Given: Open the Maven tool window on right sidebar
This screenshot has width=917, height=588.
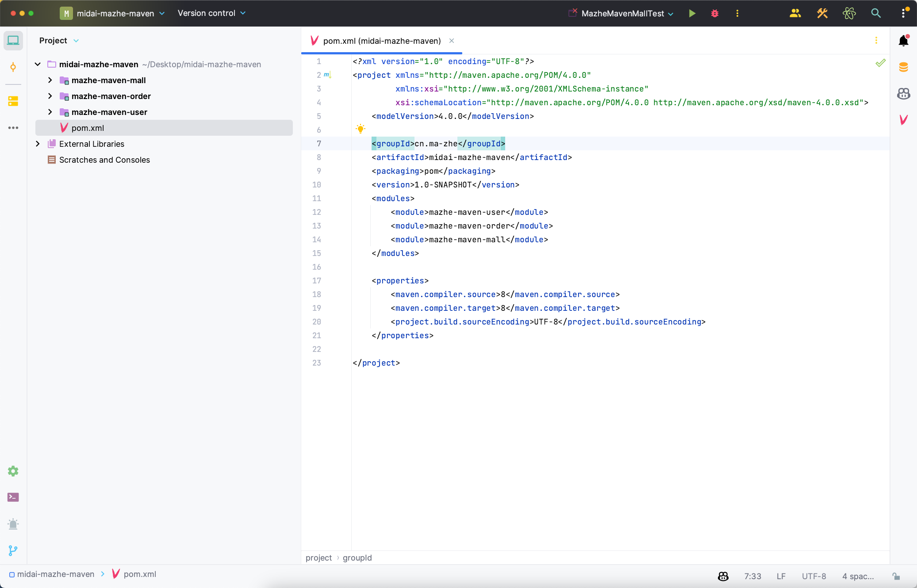Looking at the screenshot, I should click(903, 119).
